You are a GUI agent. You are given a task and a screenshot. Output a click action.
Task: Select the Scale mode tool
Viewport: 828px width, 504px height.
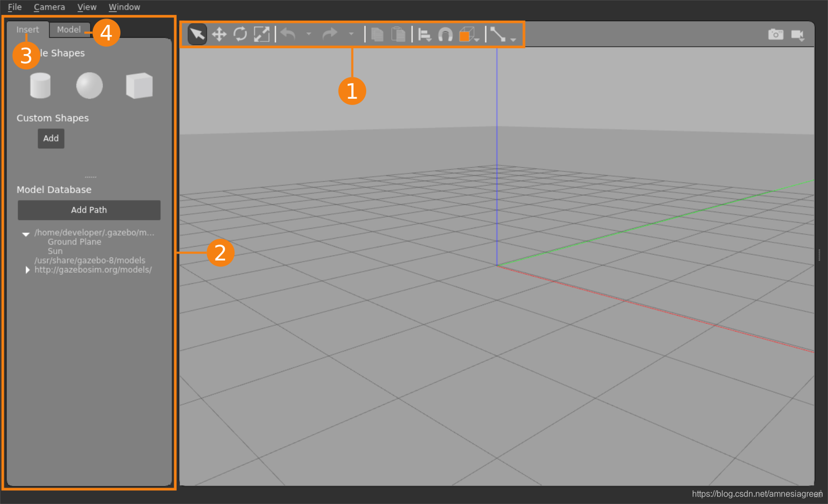[262, 34]
